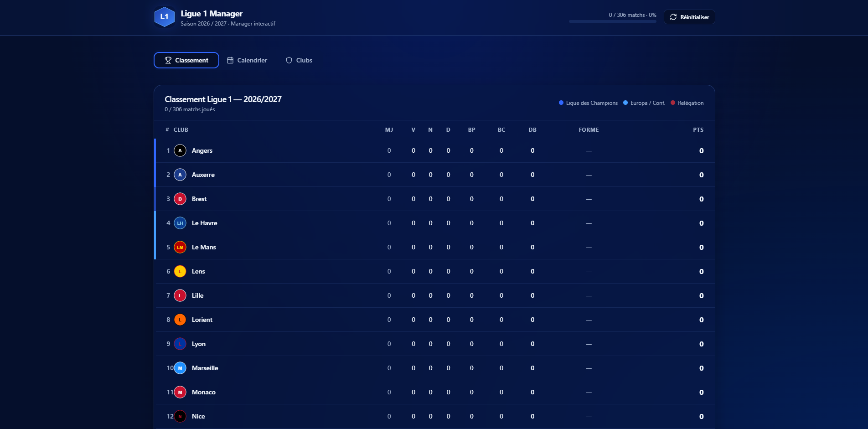Screen dimensions: 868x429
Task: Click the Auxerre club badge
Action: (180, 175)
